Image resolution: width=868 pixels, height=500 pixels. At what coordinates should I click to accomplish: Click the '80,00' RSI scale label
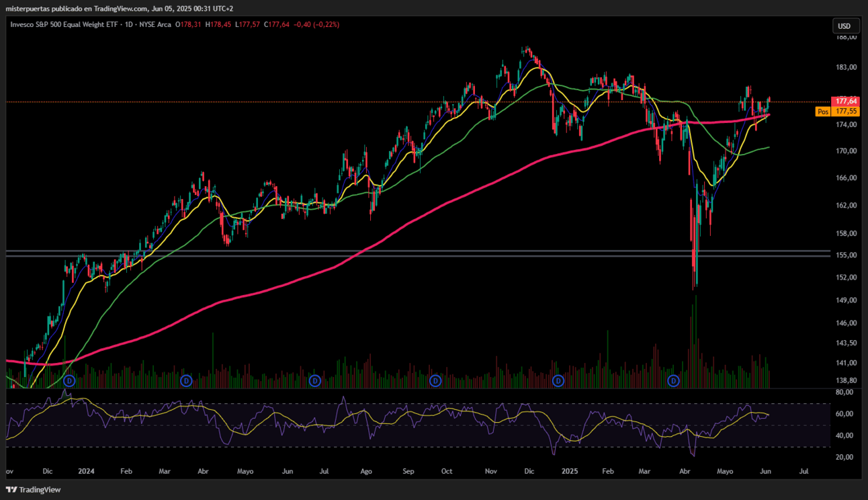(844, 392)
